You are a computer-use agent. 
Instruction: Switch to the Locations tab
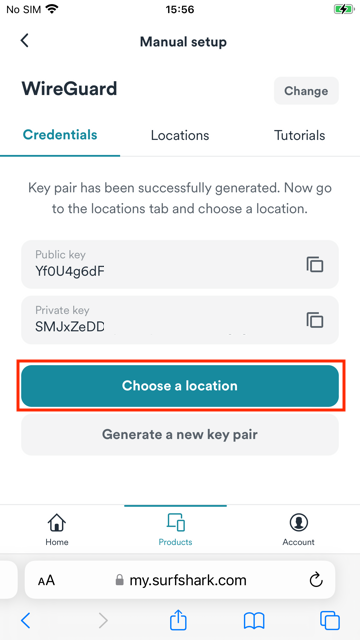pyautogui.click(x=180, y=136)
